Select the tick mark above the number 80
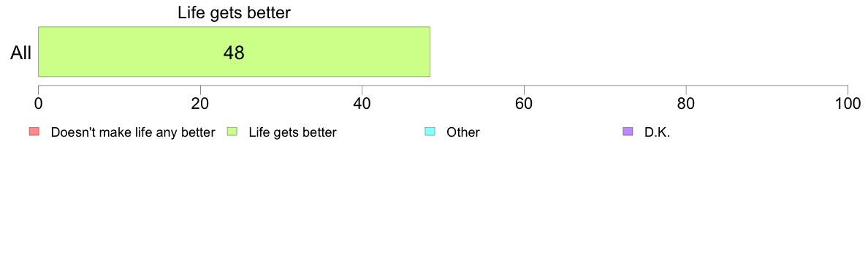 click(x=686, y=89)
